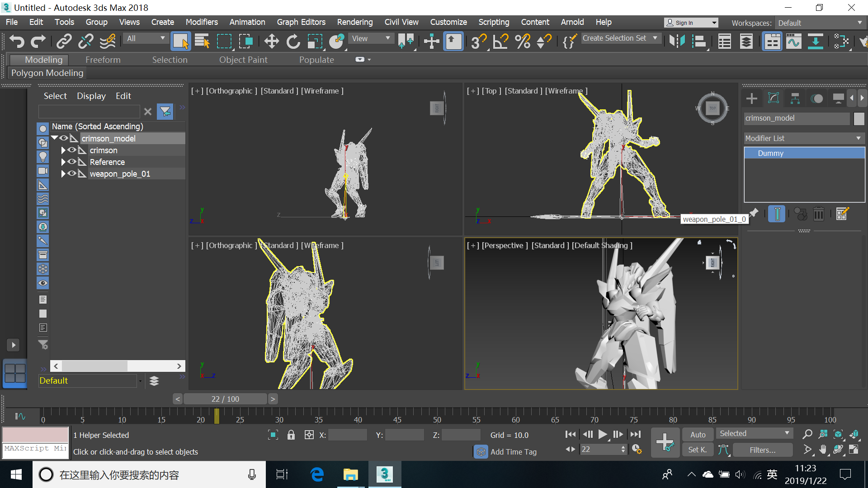
Task: Open Select by Name dialog icon
Action: click(202, 41)
